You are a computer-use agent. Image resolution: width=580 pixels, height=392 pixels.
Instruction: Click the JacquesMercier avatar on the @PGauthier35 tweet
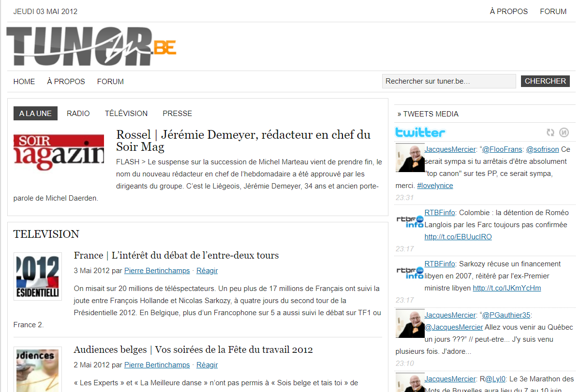410,324
